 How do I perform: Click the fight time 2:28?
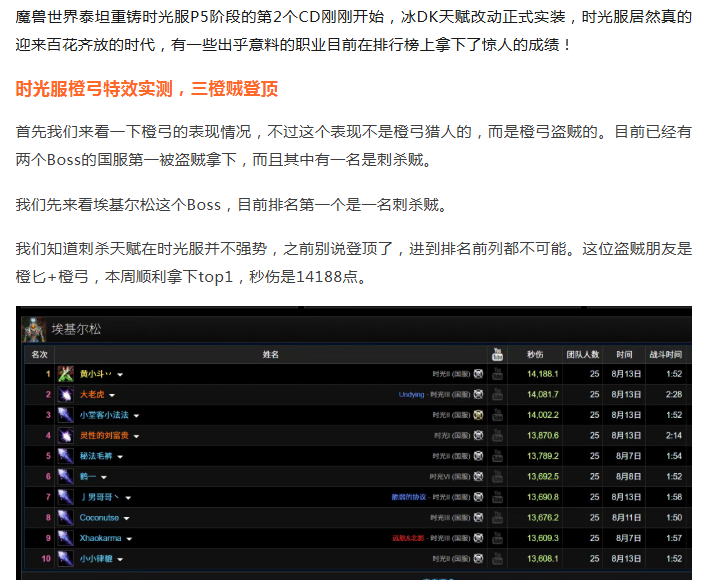tap(674, 394)
